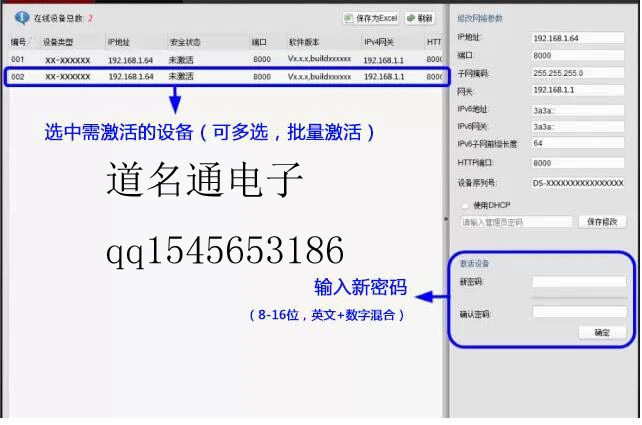Viewport: 642px width, 425px height.
Task: Edit the 网关 field 192.168.1.1 in right panel
Action: (578, 90)
